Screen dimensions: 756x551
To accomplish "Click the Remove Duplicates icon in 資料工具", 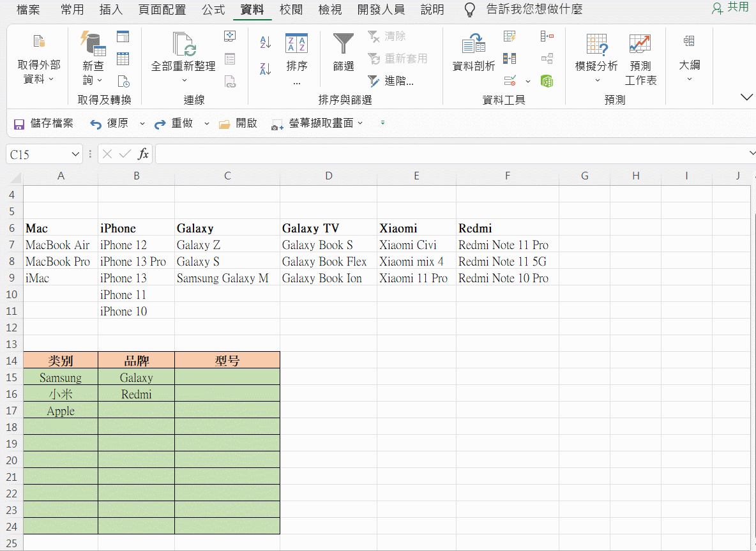I will pyautogui.click(x=510, y=59).
